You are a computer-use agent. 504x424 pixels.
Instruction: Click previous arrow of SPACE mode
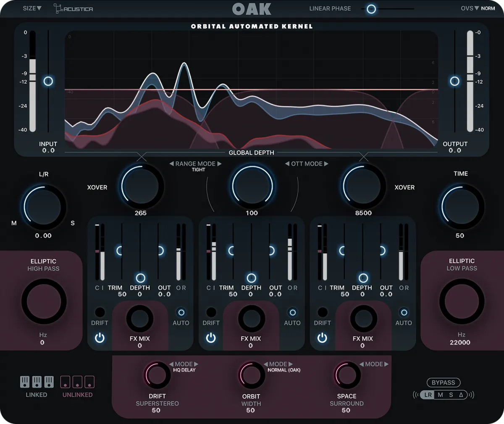[x=362, y=364]
